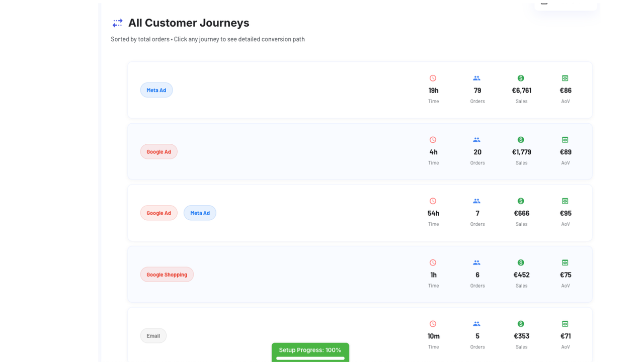644x362 pixels.
Task: Click the dollar icon above €452
Action: 521,263
